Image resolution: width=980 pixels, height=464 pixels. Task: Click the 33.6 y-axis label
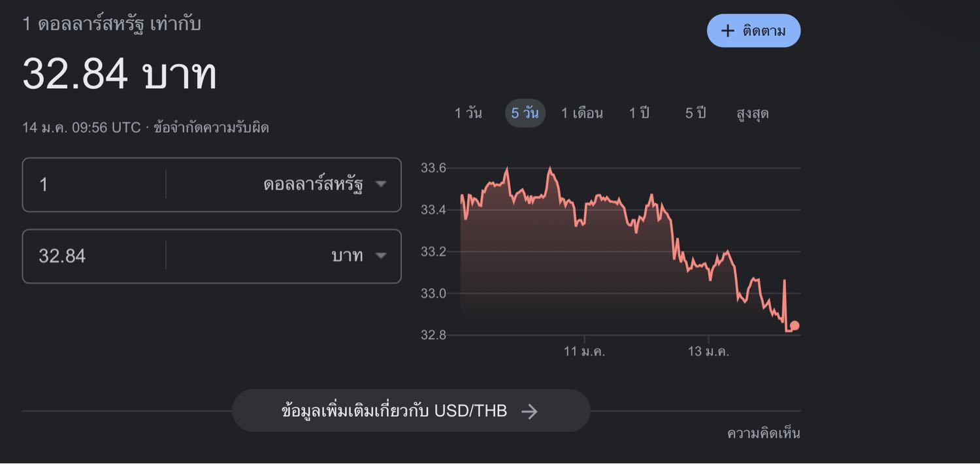coord(433,168)
